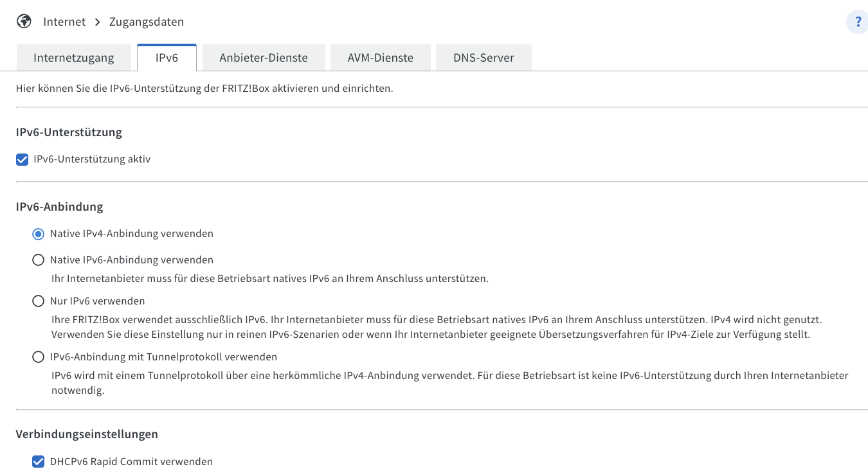The height and width of the screenshot is (476, 868).
Task: Click the 'Nur IPv6 verwenden' label text
Action: [98, 301]
